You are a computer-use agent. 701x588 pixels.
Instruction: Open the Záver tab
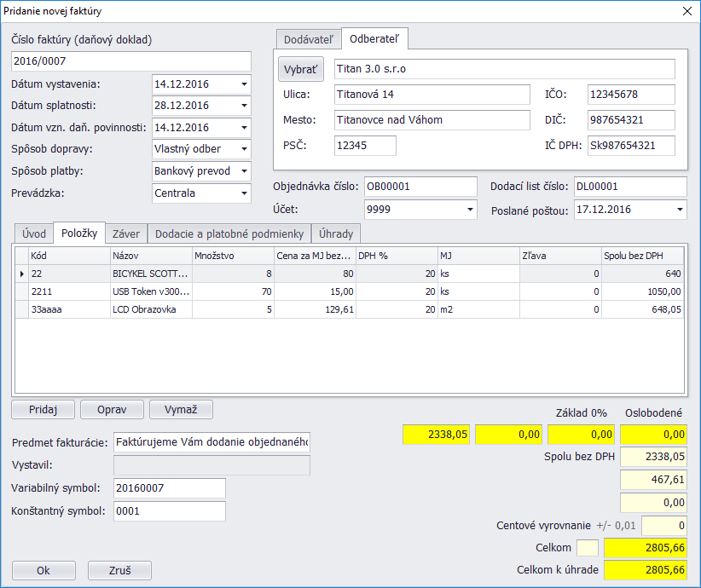[126, 233]
